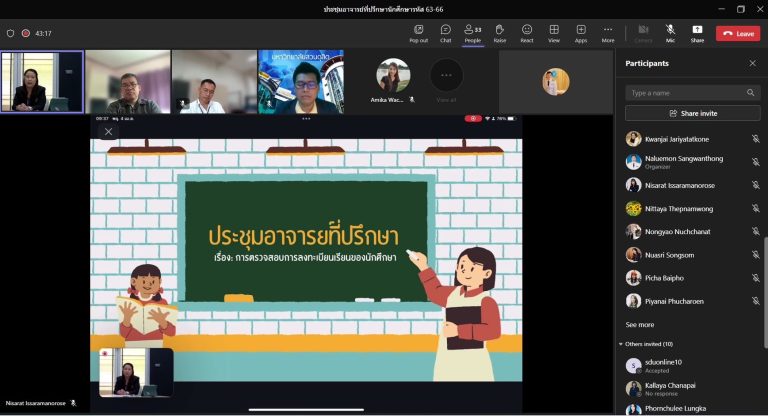Click the mic icon for Naluemon Sangwanthong
Viewport: 768px width, 416px height.
755,162
